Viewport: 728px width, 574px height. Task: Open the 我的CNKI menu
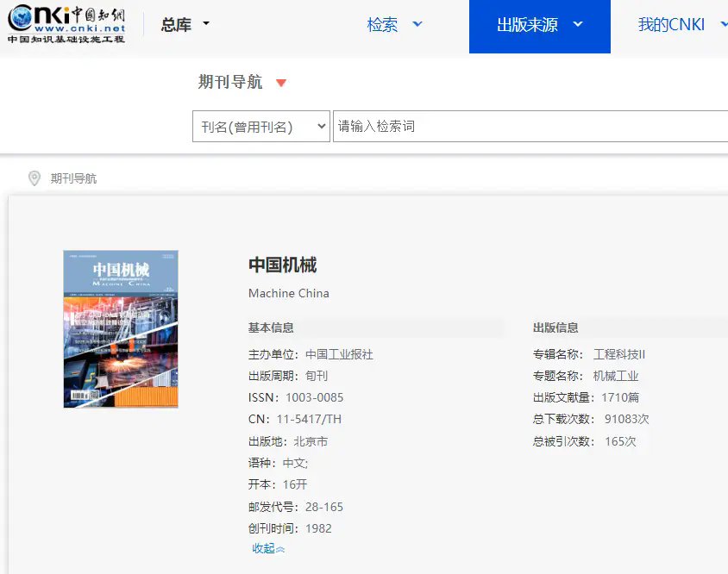click(x=681, y=24)
